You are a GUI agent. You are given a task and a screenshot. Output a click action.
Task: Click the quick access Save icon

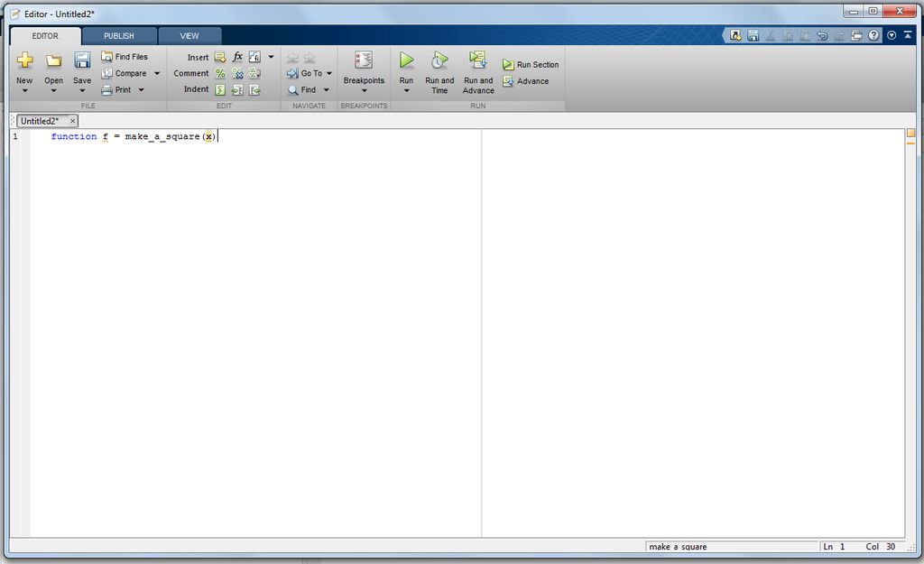pyautogui.click(x=753, y=35)
